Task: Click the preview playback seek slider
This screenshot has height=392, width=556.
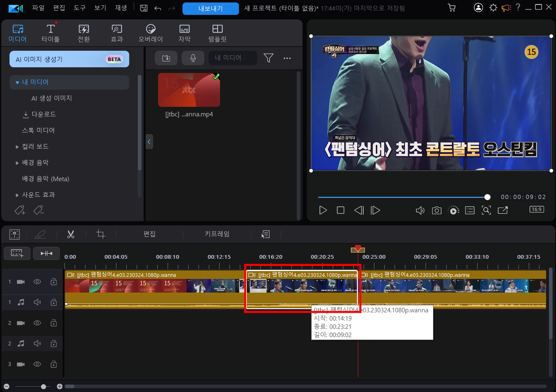Action: [x=403, y=197]
